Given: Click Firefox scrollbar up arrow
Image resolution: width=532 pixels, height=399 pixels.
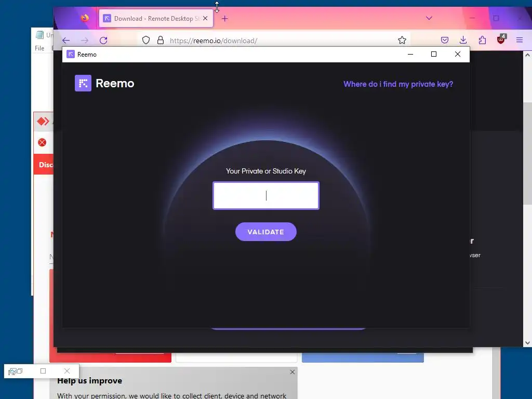Looking at the screenshot, I should click(527, 55).
